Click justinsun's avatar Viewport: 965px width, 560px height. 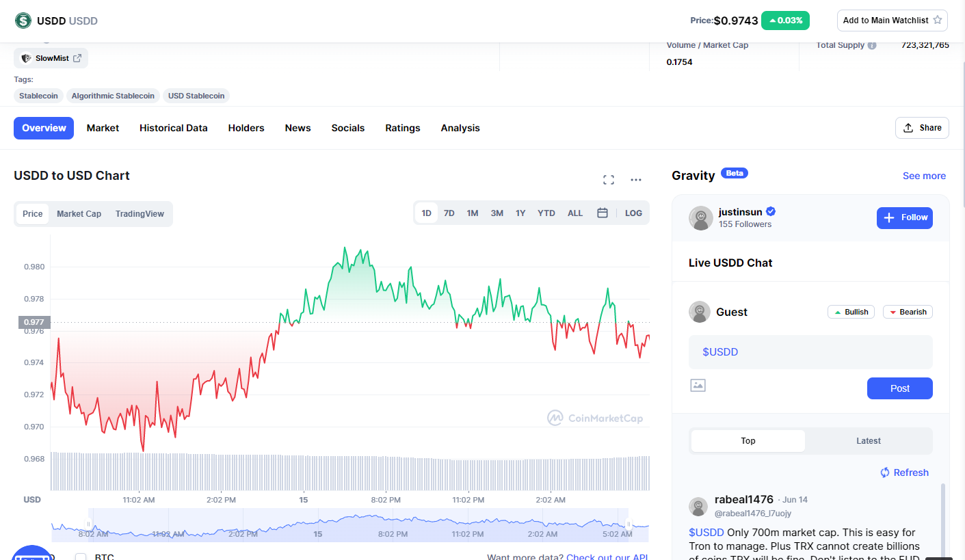[x=701, y=217]
